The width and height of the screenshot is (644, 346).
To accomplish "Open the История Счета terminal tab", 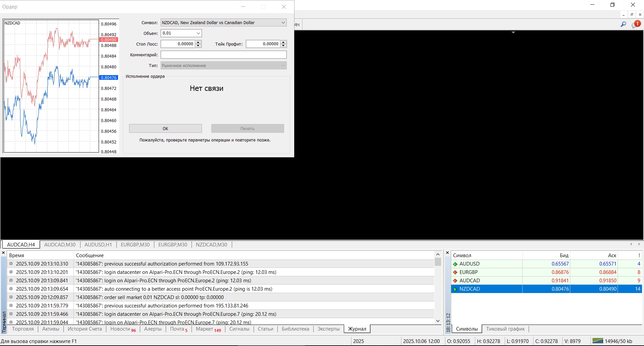I will 85,329.
